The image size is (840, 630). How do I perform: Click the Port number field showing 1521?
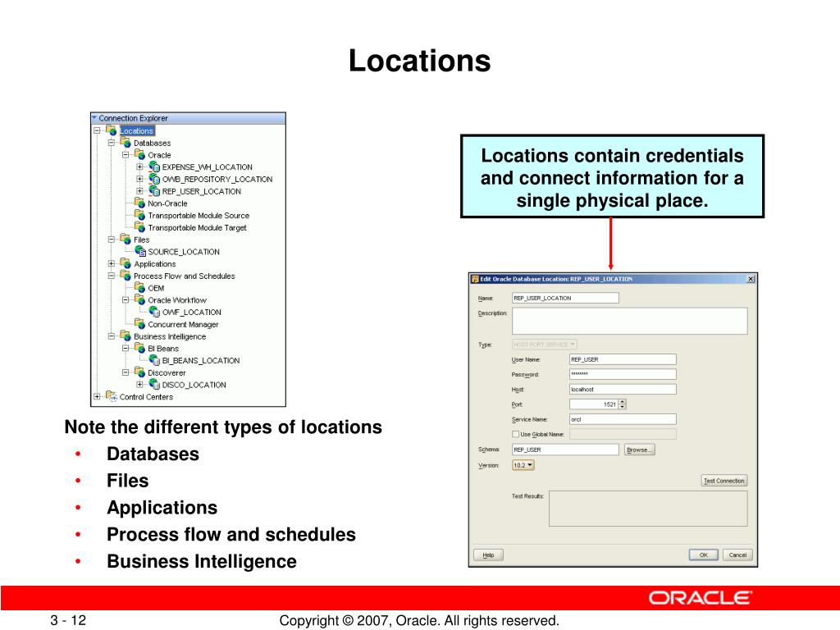[594, 404]
